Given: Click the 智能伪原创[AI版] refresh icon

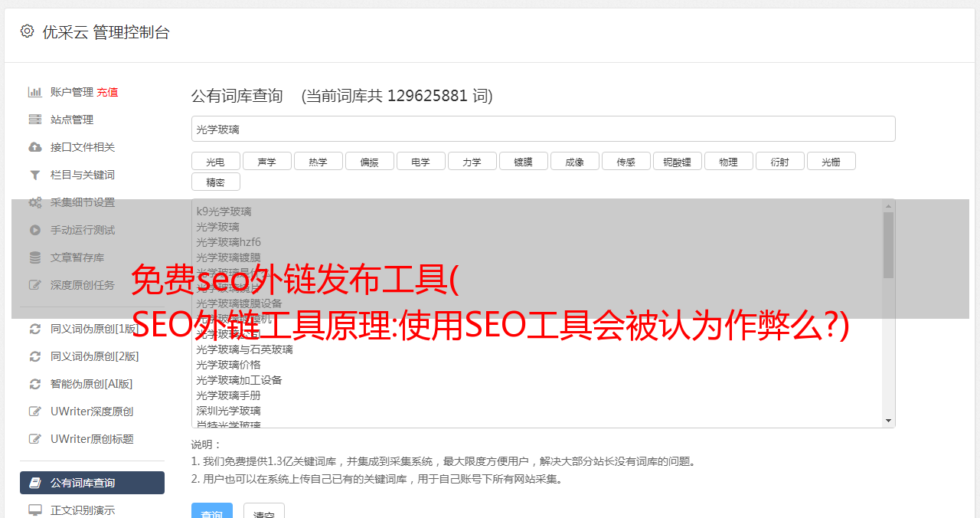Looking at the screenshot, I should pos(35,384).
